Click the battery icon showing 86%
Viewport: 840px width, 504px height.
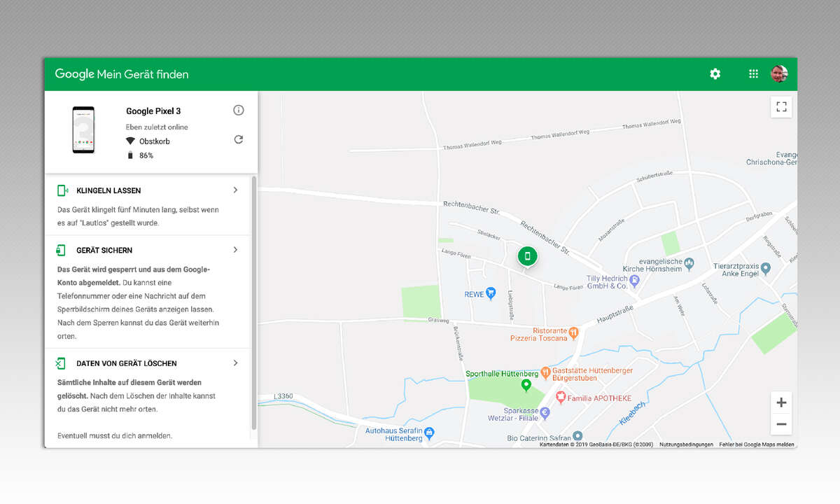(x=130, y=155)
